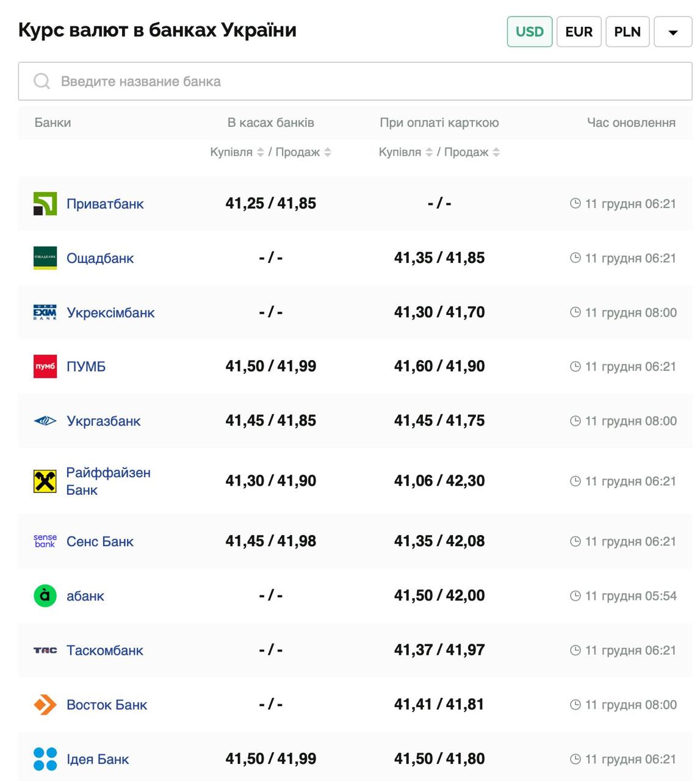Sort by card payment Продаж rate

pyautogui.click(x=496, y=152)
